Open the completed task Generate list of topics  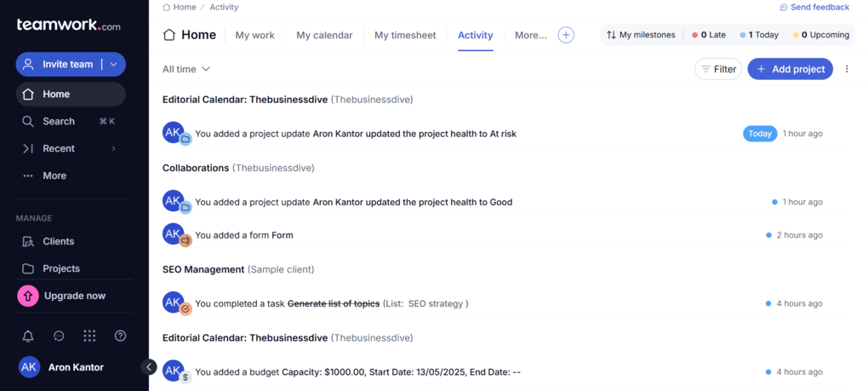pyautogui.click(x=334, y=303)
